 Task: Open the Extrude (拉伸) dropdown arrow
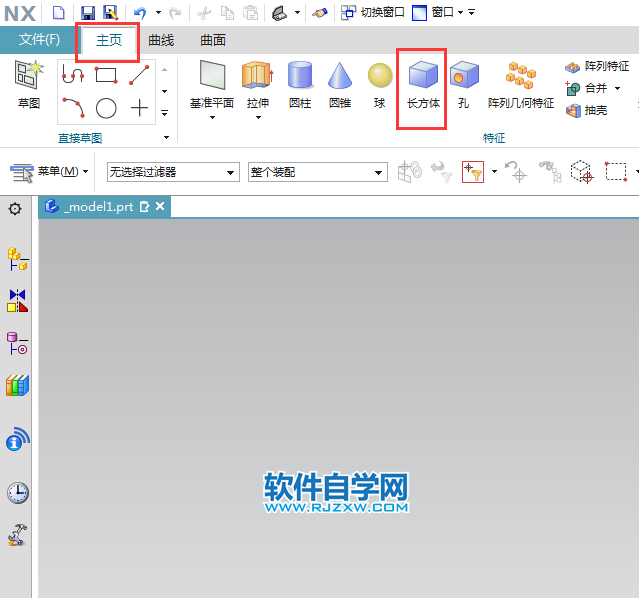[x=258, y=118]
